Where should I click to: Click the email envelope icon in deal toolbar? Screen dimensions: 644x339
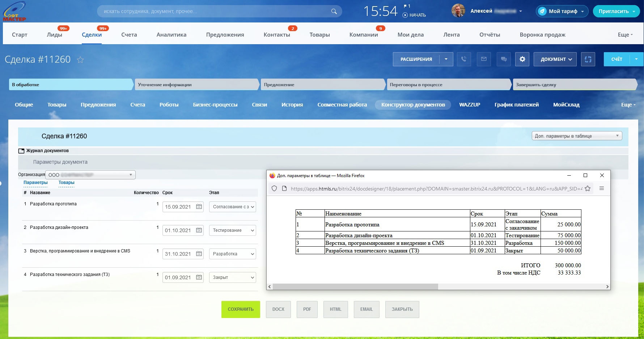coord(484,59)
